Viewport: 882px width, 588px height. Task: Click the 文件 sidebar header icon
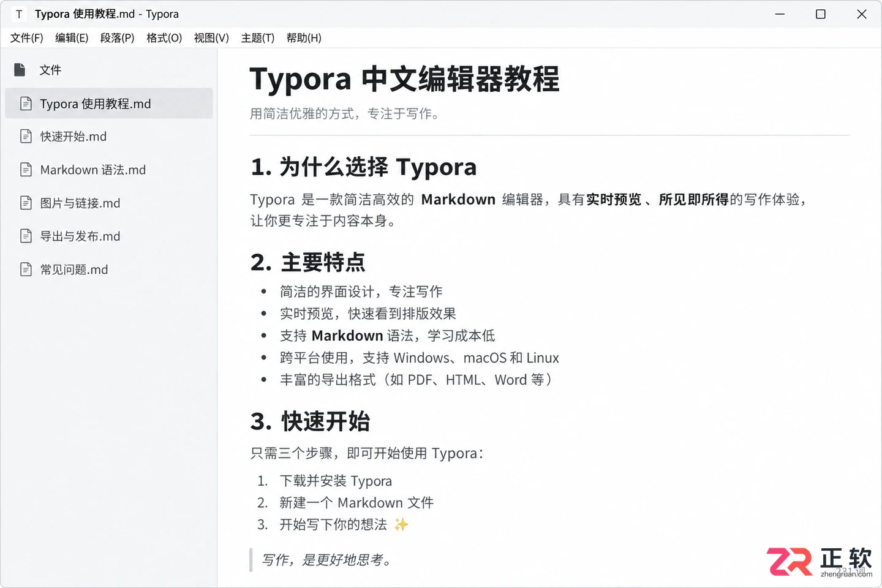[x=20, y=70]
